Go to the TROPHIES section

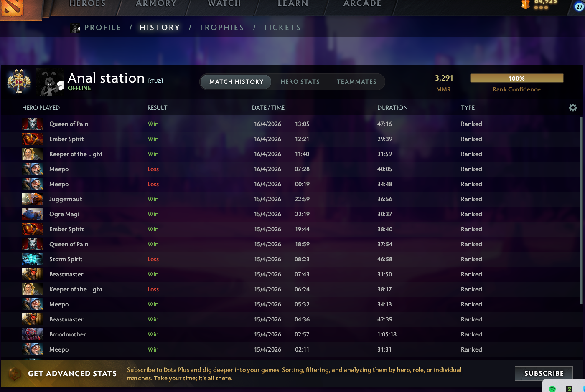click(221, 28)
